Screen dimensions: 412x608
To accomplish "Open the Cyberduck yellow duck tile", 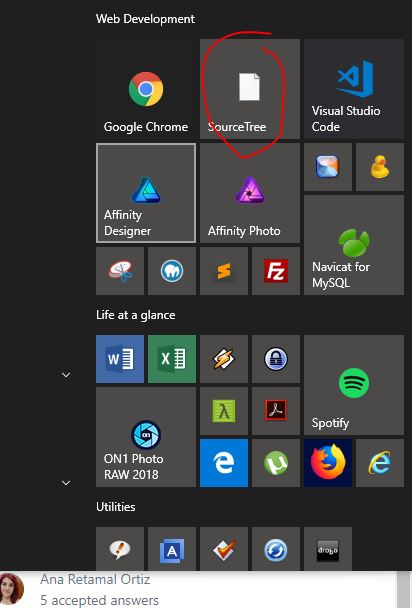I will coord(379,167).
